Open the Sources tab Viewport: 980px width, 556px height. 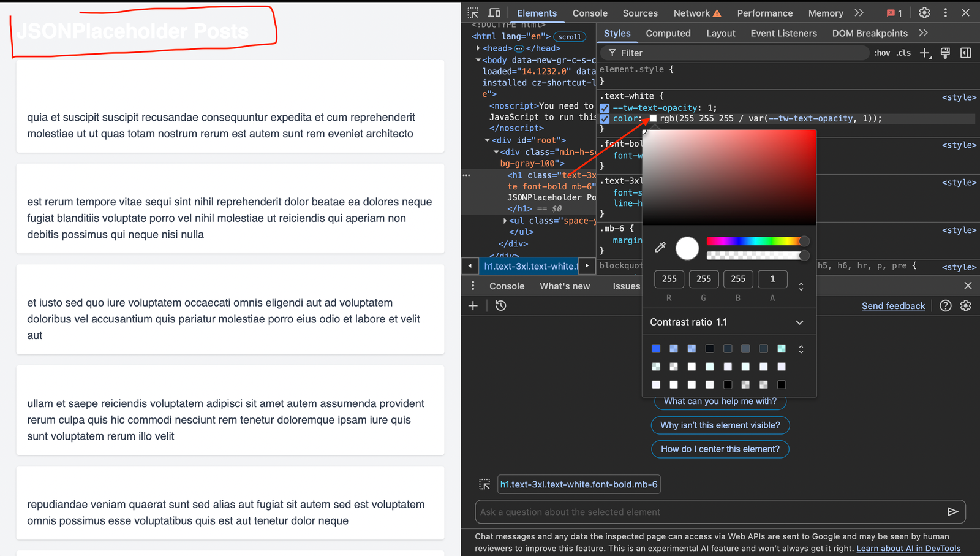point(640,13)
